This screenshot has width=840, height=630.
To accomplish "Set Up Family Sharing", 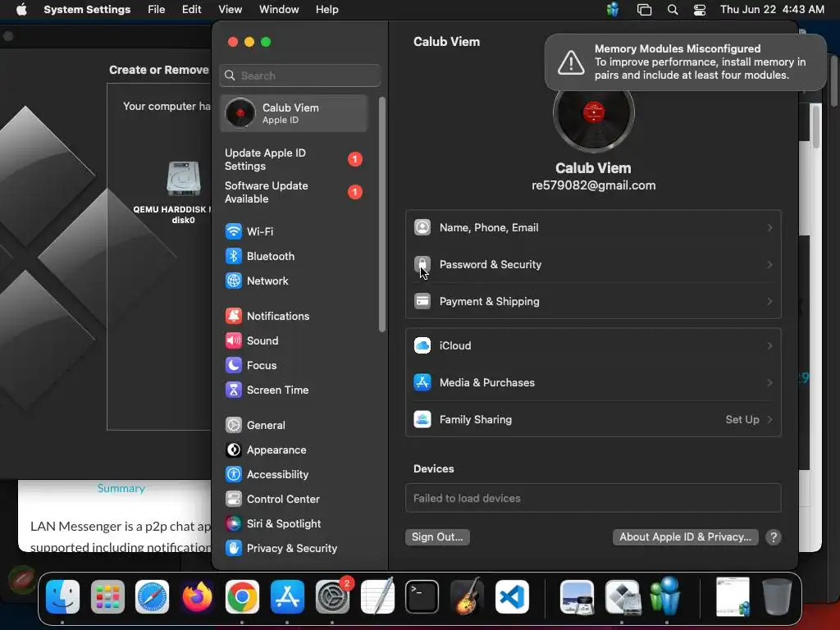I will (593, 419).
